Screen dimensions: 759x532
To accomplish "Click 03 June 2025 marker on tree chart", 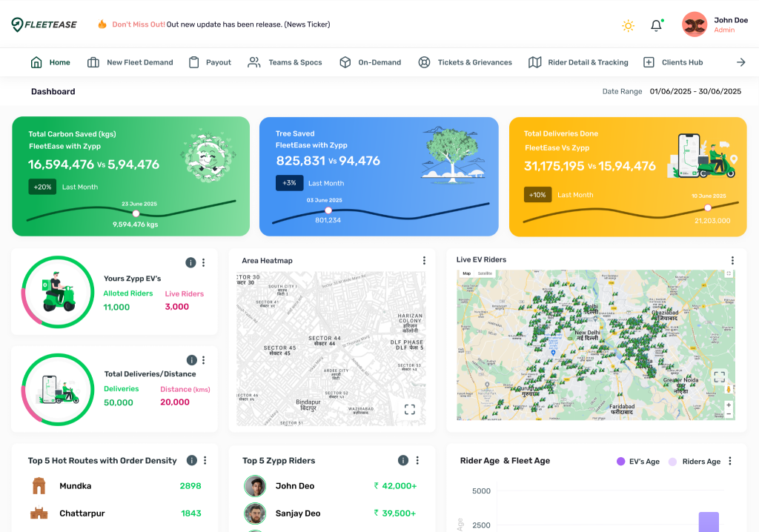I will tap(328, 210).
